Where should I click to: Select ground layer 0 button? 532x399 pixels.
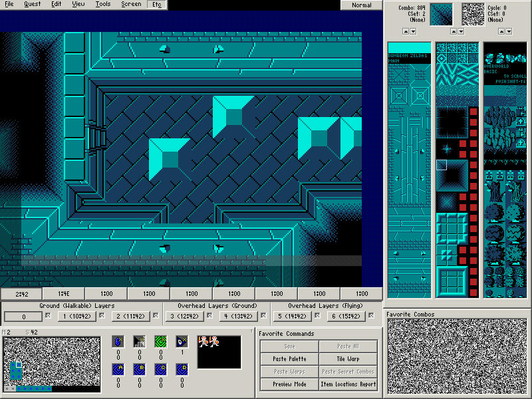tap(23, 317)
